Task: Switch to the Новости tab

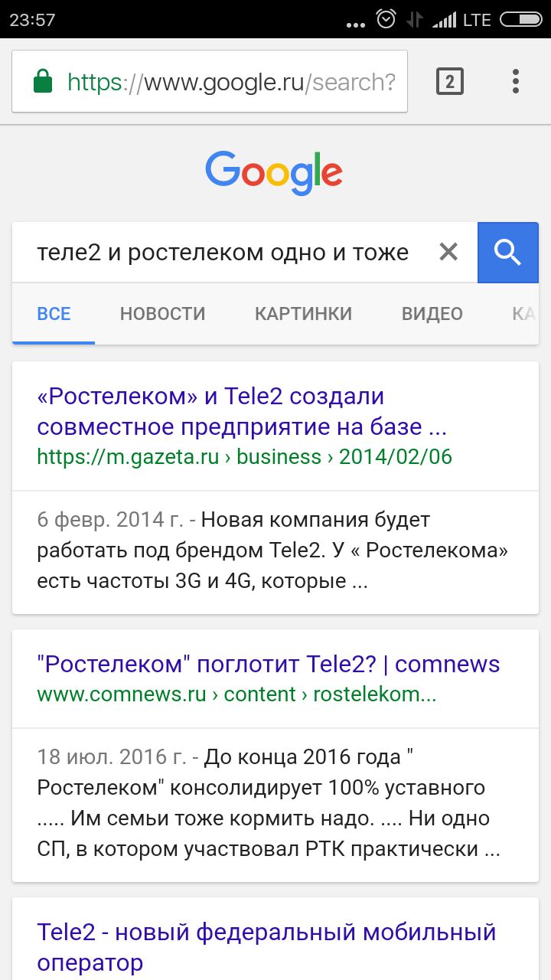Action: [162, 314]
